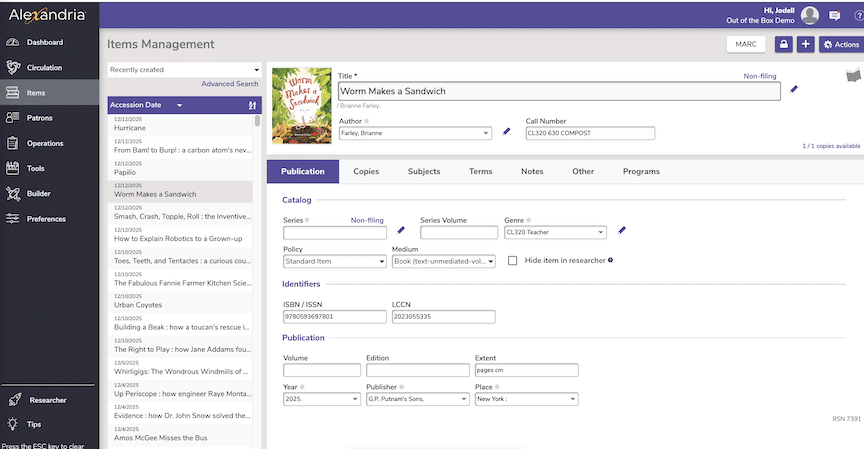Image resolution: width=864 pixels, height=449 pixels.
Task: Expand the Recently created dropdown
Action: click(184, 70)
